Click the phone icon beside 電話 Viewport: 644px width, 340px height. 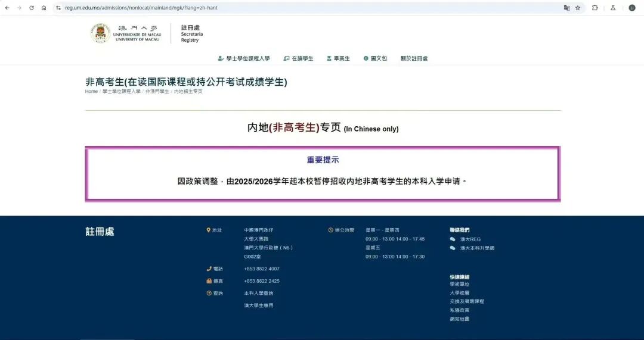[209, 269]
